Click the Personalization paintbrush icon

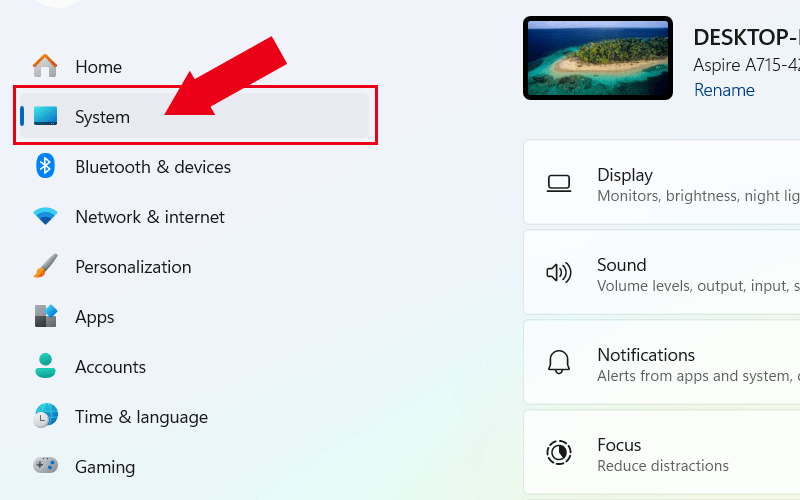pos(45,267)
